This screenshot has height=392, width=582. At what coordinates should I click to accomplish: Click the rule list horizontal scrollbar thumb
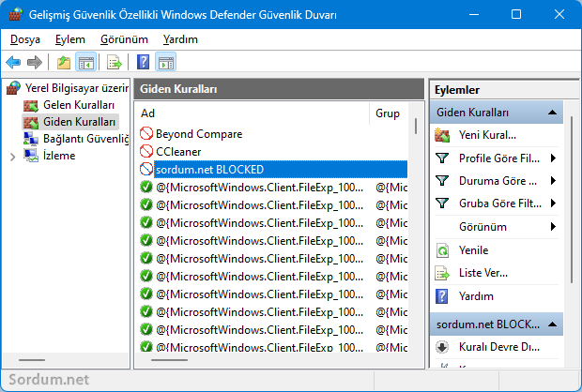tap(169, 360)
